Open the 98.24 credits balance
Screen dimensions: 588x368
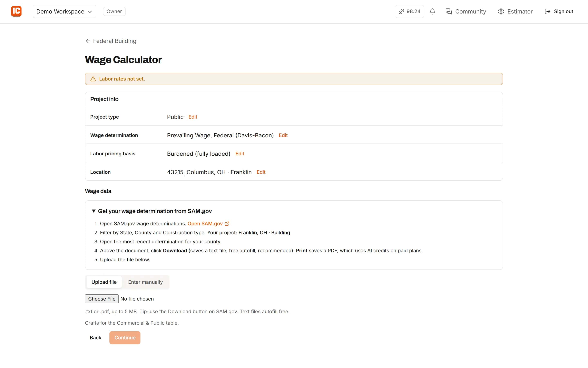click(409, 11)
